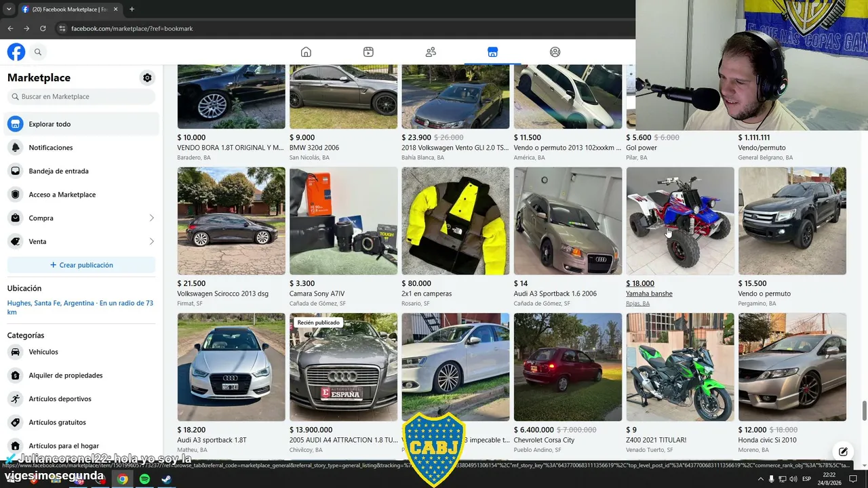Click the Alquiler de propiedades house icon
Image resolution: width=868 pixels, height=488 pixels.
(x=16, y=375)
